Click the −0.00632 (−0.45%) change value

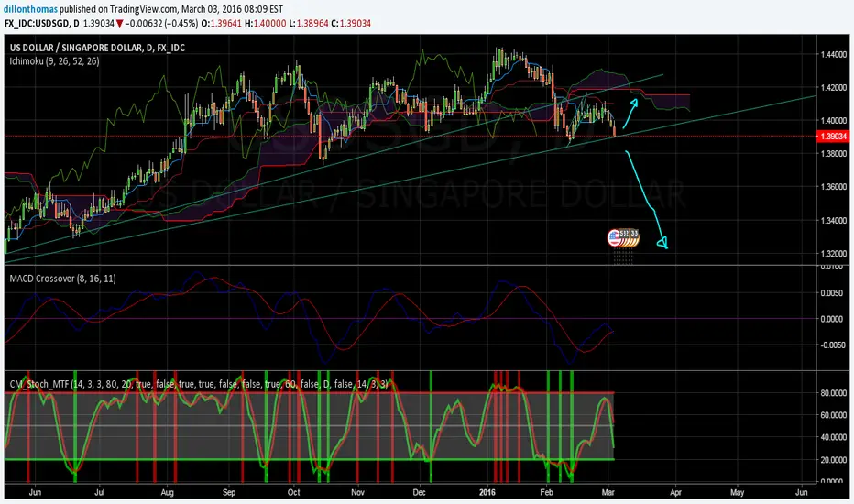click(161, 24)
